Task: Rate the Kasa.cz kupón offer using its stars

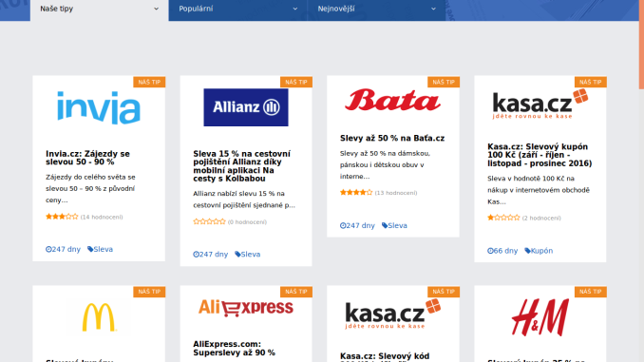Action: [x=503, y=218]
